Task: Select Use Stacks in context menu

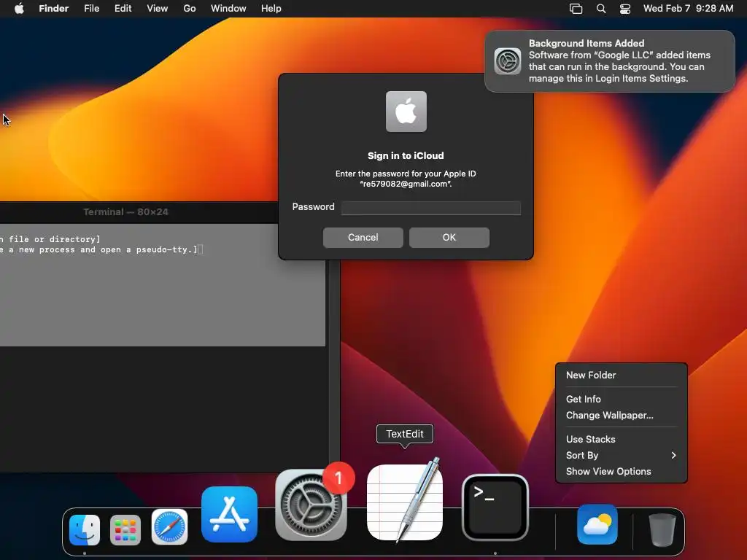Action: point(622,439)
